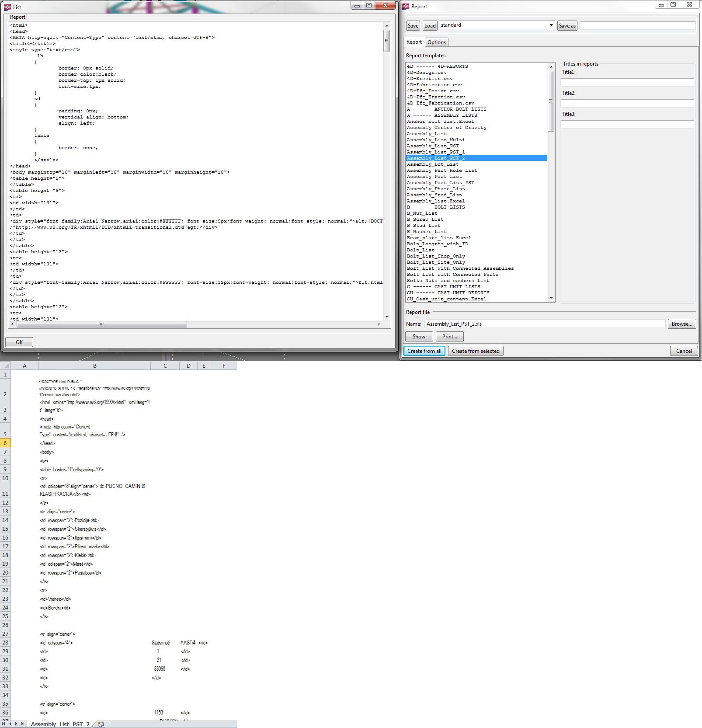702x728 pixels.
Task: Click the Insert Worksheet icon
Action: pyautogui.click(x=101, y=724)
